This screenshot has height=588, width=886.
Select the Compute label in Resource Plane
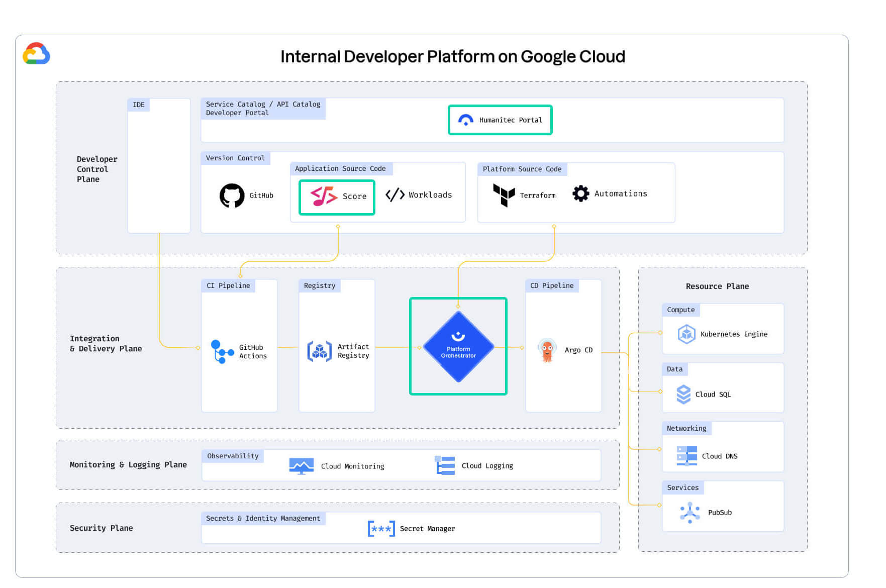click(x=680, y=310)
